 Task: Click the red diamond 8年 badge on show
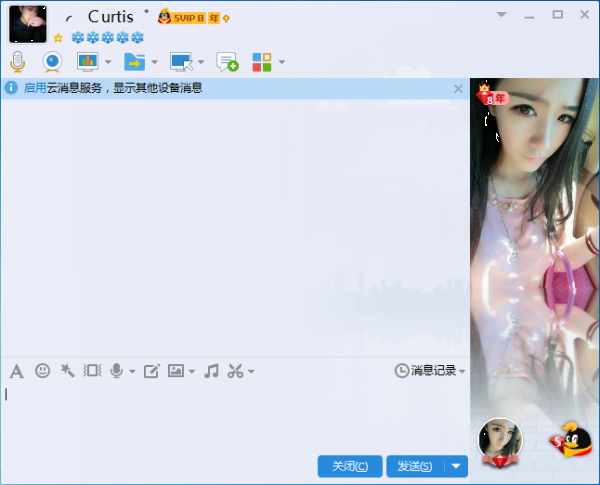492,96
